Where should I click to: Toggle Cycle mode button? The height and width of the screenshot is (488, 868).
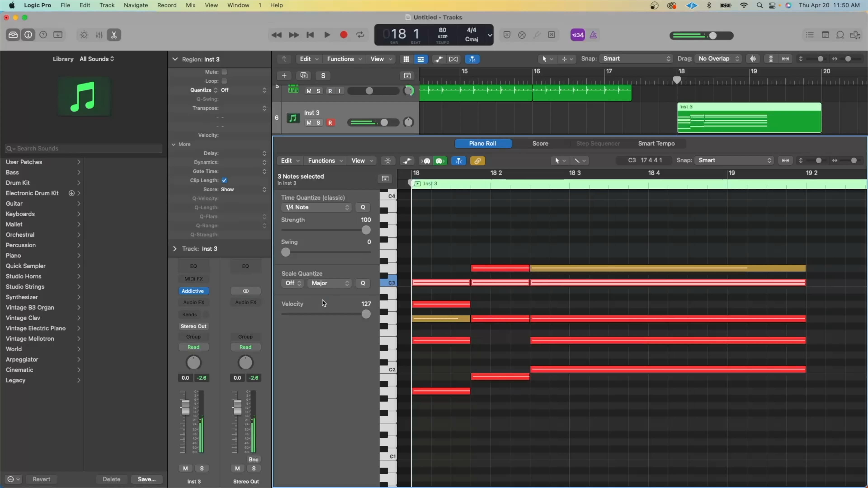pyautogui.click(x=360, y=35)
